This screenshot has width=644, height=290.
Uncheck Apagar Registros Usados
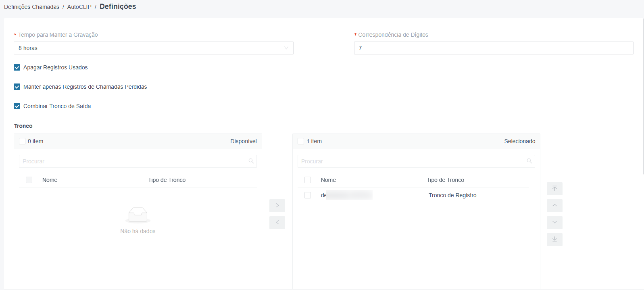pos(17,67)
